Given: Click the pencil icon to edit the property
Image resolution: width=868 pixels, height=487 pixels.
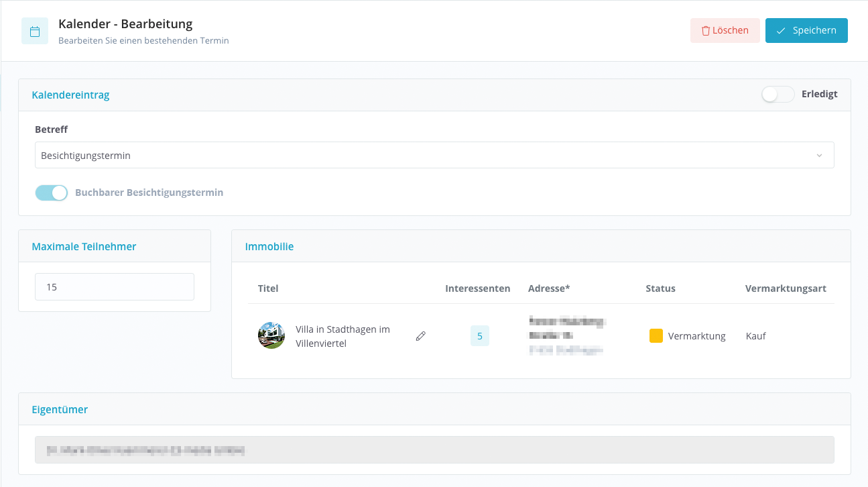Looking at the screenshot, I should click(421, 336).
